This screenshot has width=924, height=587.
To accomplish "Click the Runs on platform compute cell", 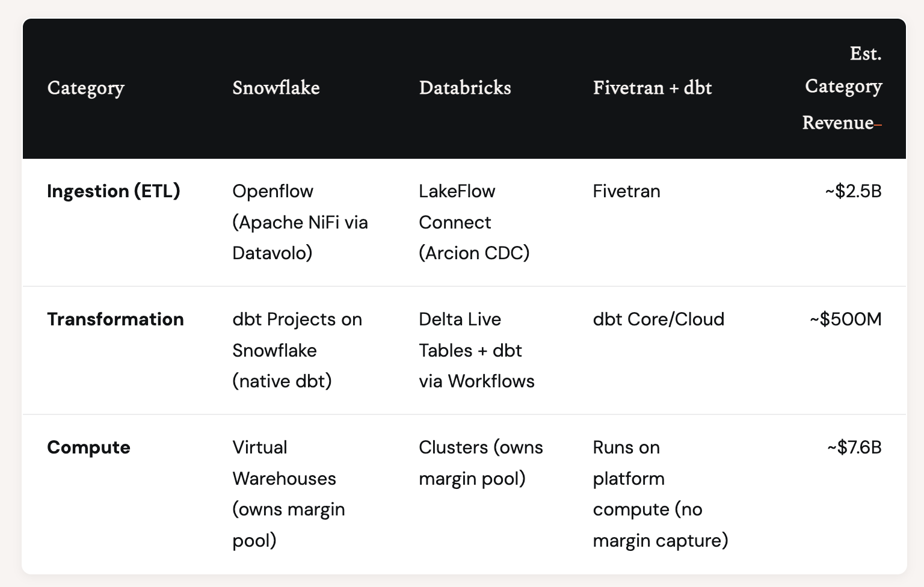I will [660, 494].
